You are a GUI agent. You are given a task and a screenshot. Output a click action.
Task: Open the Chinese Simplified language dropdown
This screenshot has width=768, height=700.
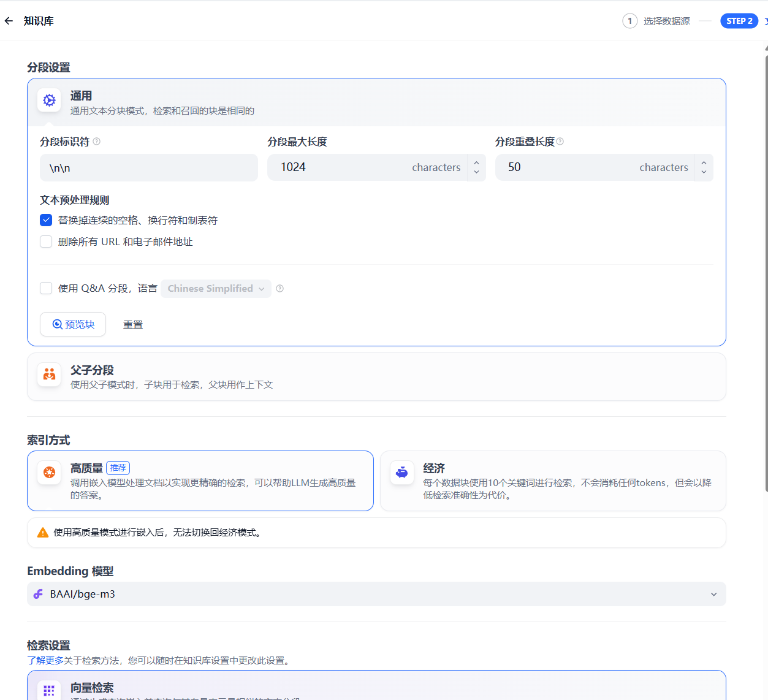[216, 288]
